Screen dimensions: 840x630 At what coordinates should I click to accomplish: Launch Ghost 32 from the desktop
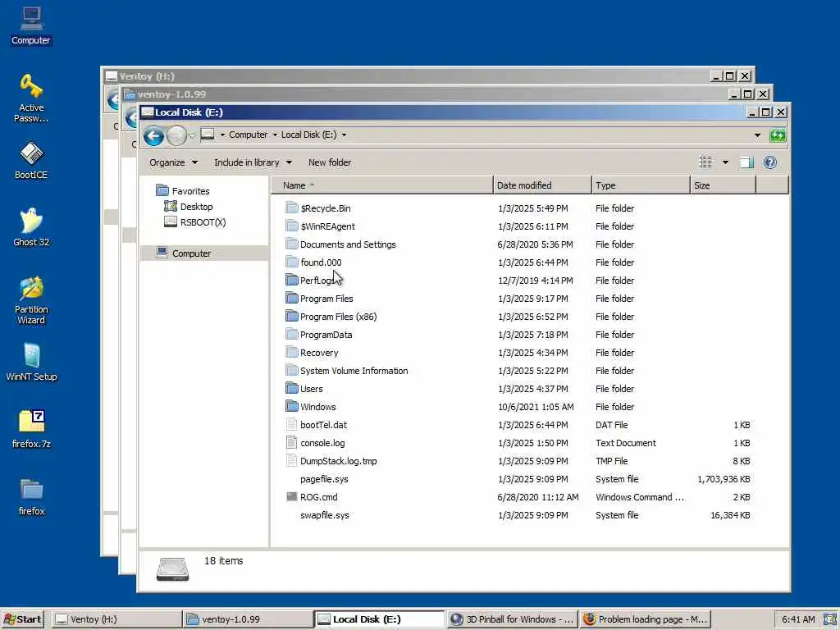[x=31, y=226]
